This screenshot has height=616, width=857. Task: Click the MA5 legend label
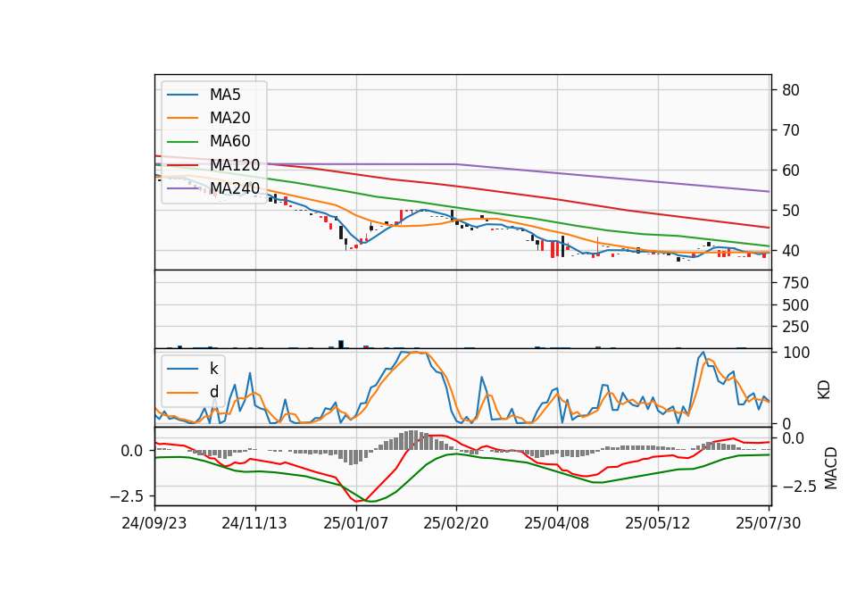[x=225, y=95]
